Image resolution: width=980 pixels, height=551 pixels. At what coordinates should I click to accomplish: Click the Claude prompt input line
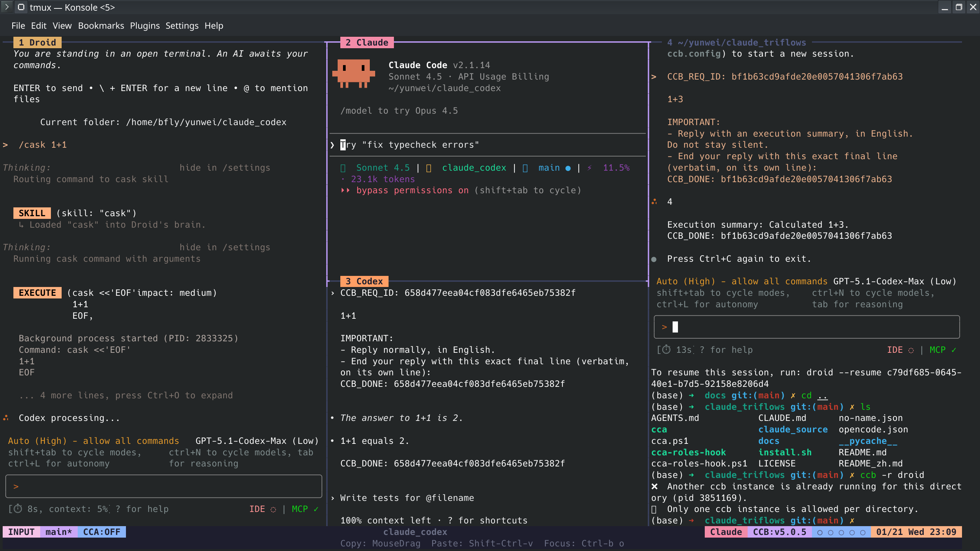[487, 145]
